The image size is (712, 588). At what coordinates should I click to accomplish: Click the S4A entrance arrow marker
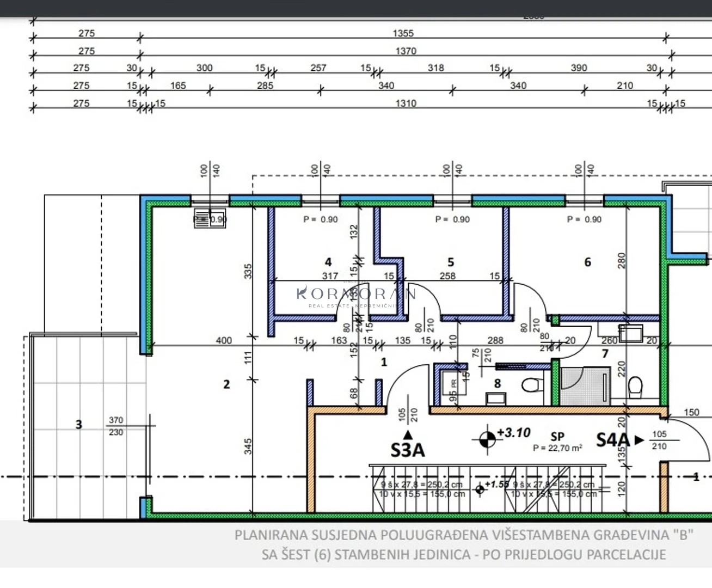point(640,440)
